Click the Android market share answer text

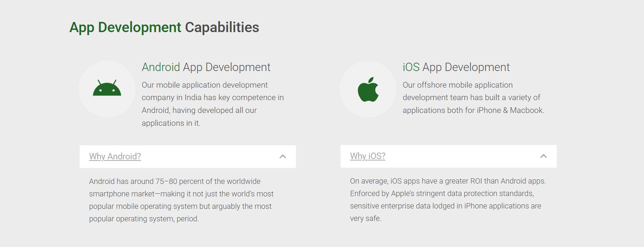click(181, 200)
